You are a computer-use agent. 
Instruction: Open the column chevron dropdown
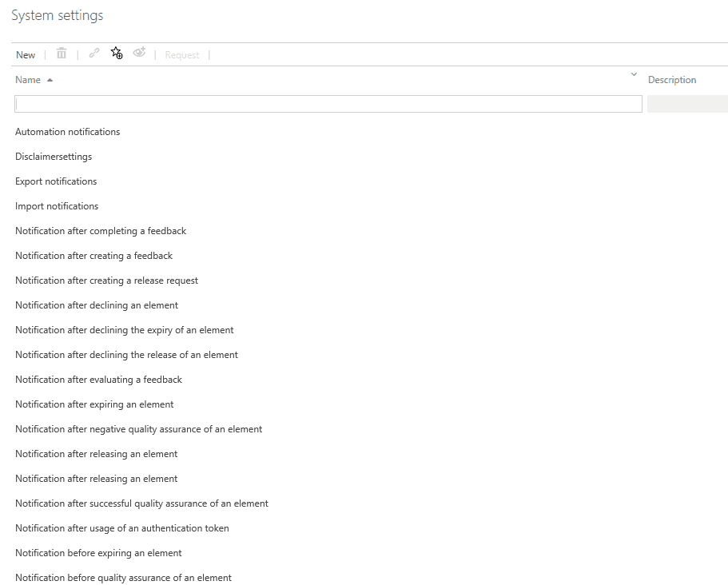634,74
